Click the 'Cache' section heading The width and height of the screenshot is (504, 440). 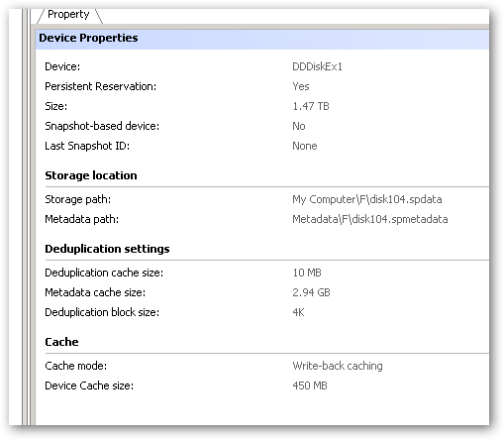(61, 342)
